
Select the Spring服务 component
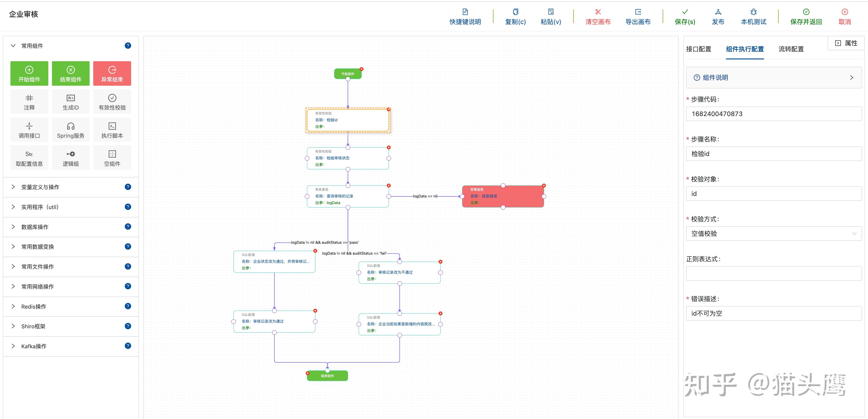point(71,130)
